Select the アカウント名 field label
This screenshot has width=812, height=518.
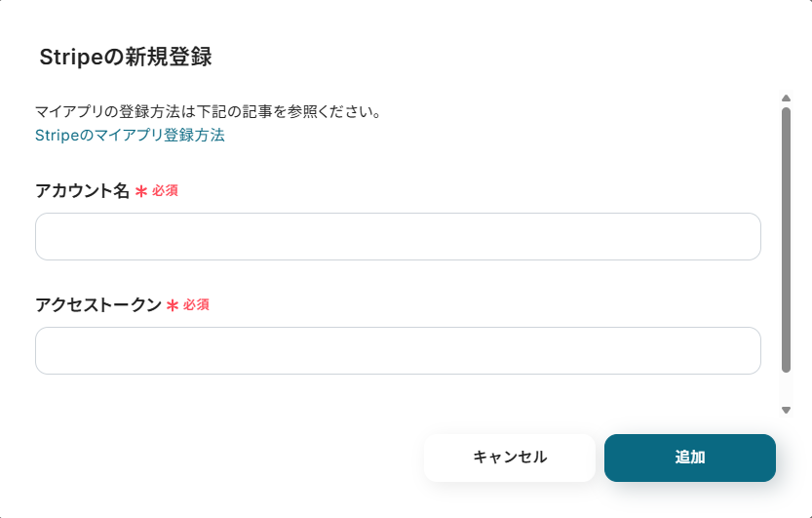coord(82,191)
